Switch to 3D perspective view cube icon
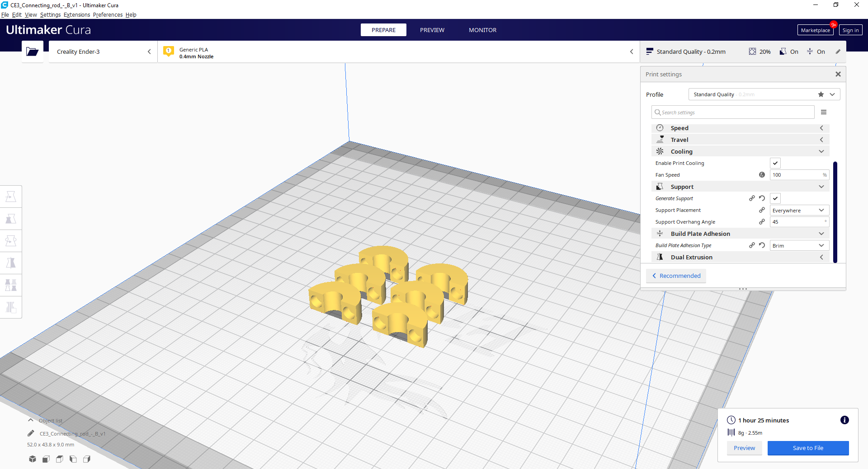 (33, 459)
